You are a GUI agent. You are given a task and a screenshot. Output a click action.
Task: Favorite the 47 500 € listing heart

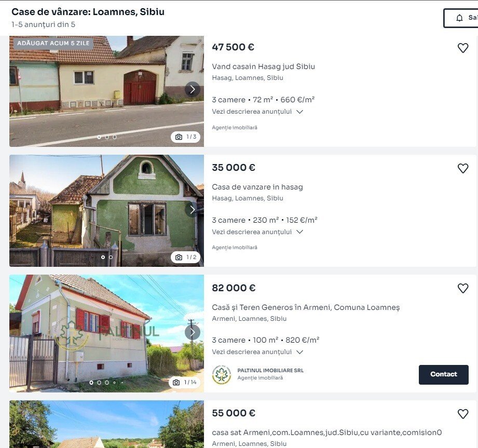point(463,48)
